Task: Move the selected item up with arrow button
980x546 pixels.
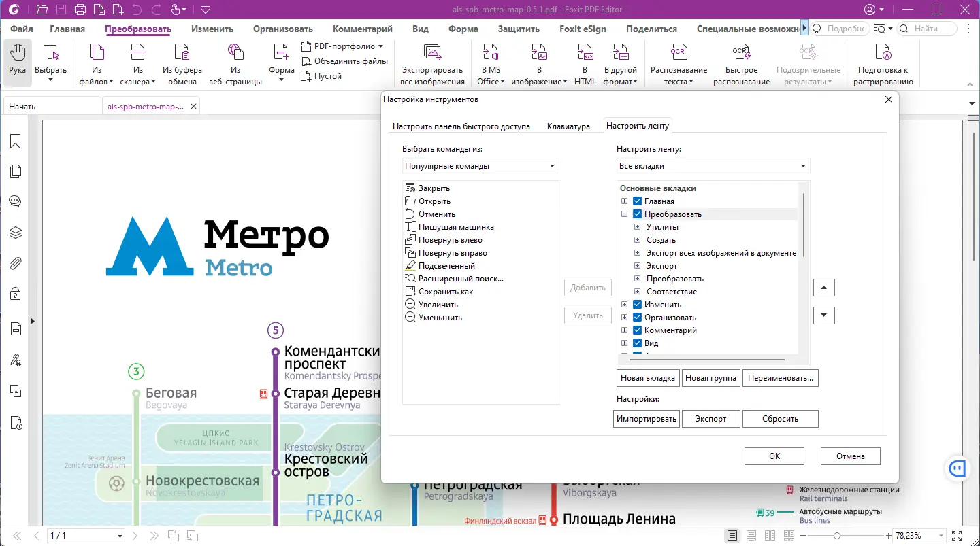Action: click(x=824, y=288)
